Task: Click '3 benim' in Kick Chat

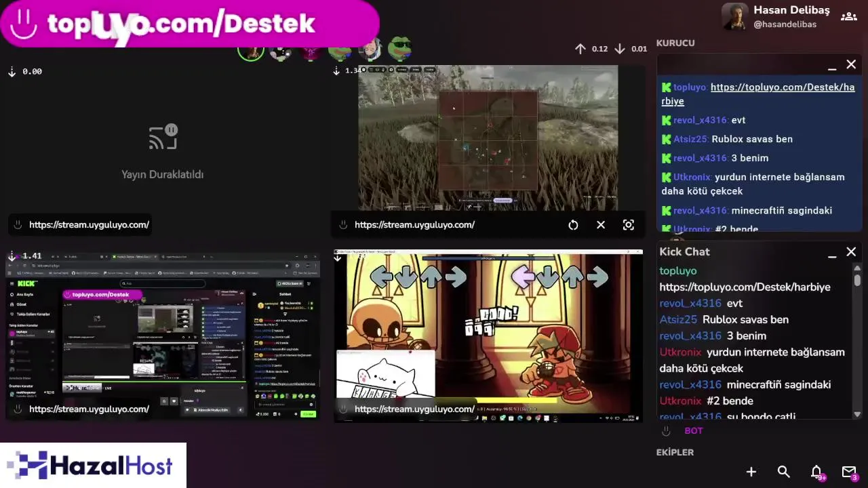Action: 747,336
